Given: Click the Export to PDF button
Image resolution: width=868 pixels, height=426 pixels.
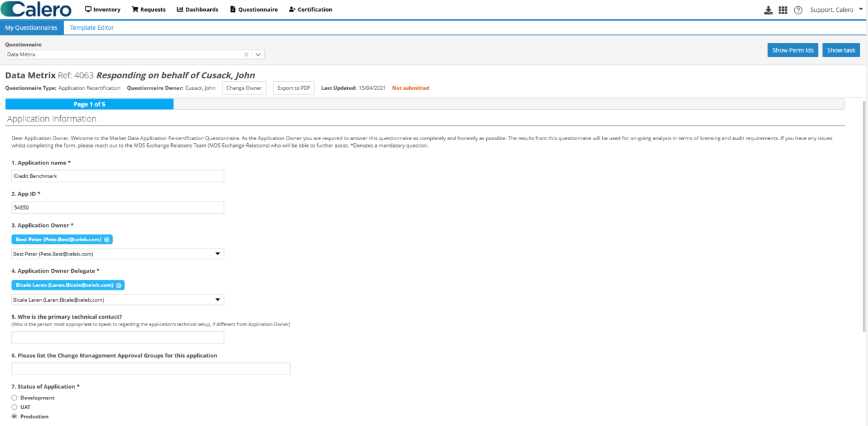Looking at the screenshot, I should pos(293,87).
